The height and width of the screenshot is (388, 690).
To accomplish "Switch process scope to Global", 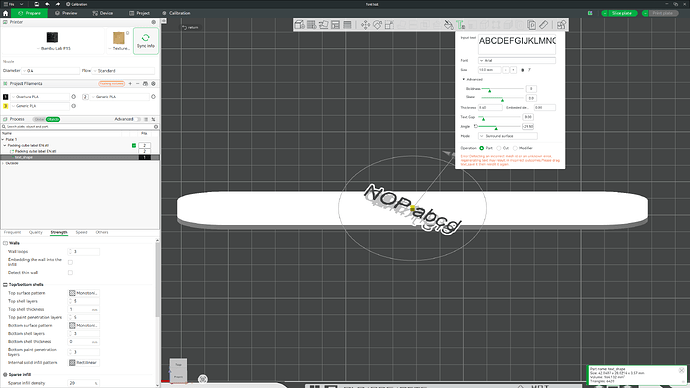I will (39, 119).
